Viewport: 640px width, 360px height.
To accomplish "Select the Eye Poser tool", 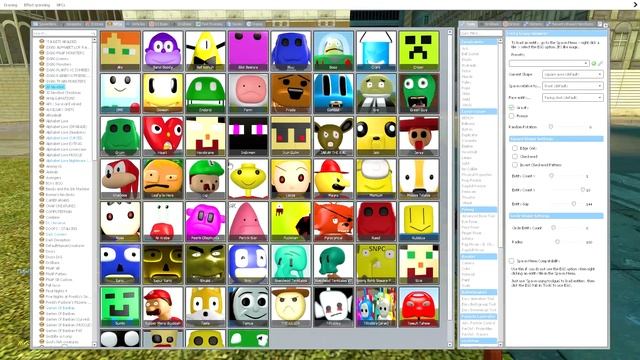I will pyautogui.click(x=469, y=222).
